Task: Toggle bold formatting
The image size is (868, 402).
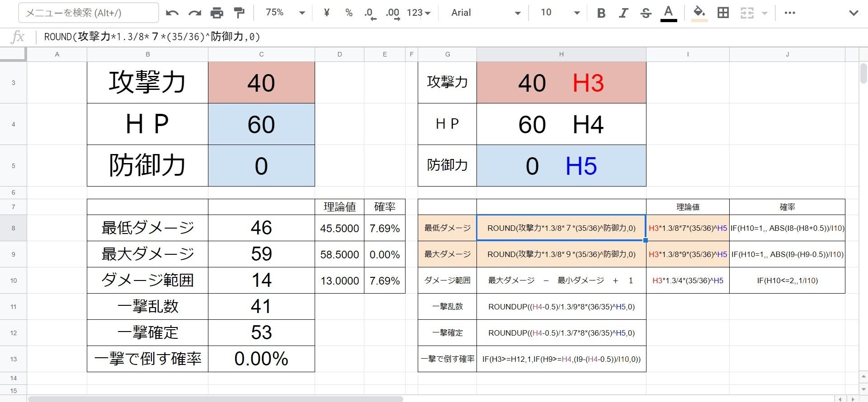Action: [601, 13]
